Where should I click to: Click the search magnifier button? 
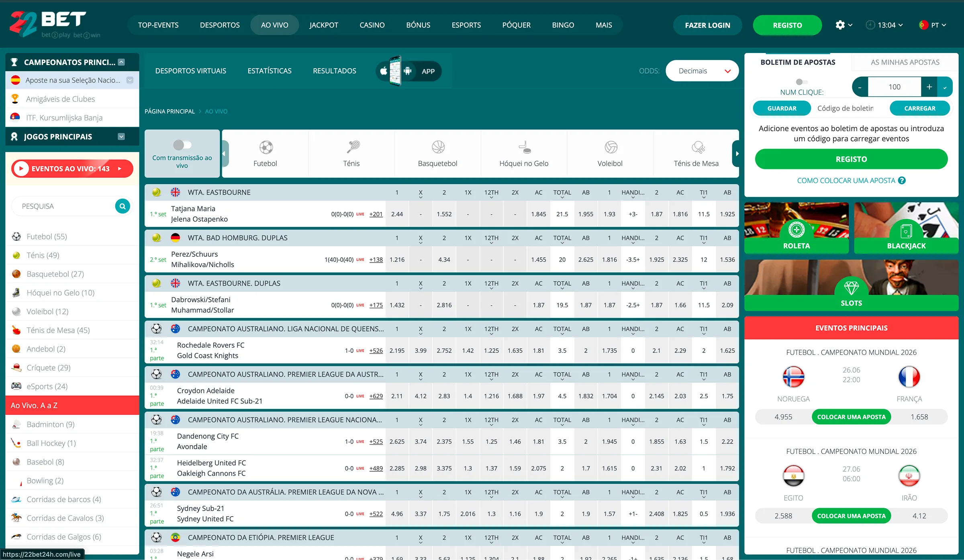(123, 206)
